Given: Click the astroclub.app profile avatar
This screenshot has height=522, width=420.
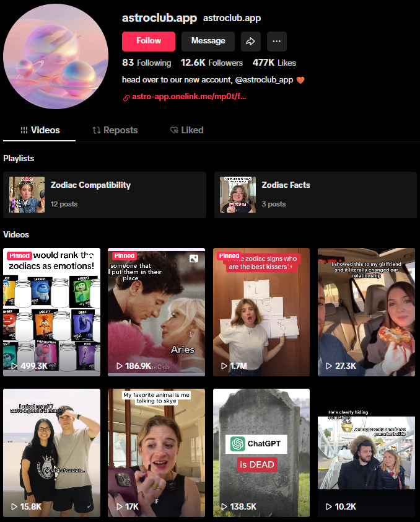Looking at the screenshot, I should point(56,56).
